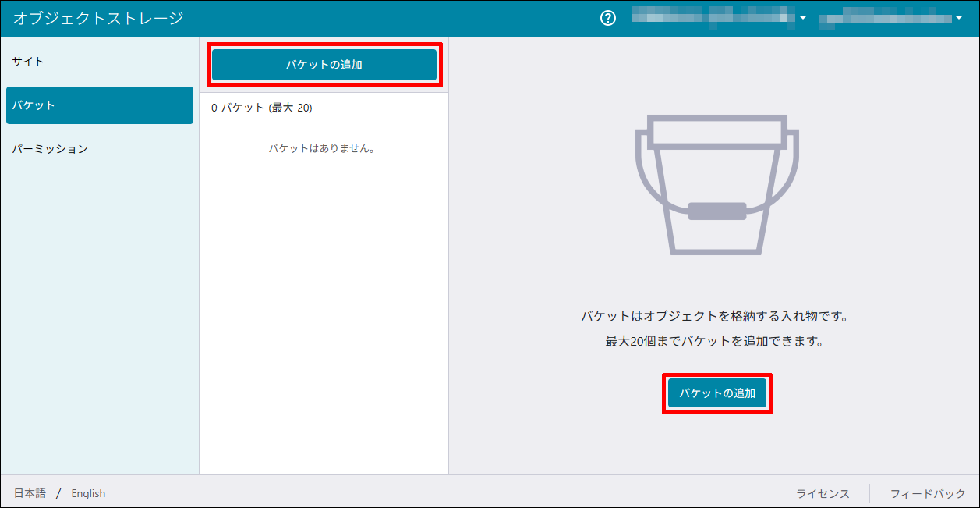The image size is (980, 508).
Task: Click the 0 バケット (最大 20) count label
Action: pos(262,108)
